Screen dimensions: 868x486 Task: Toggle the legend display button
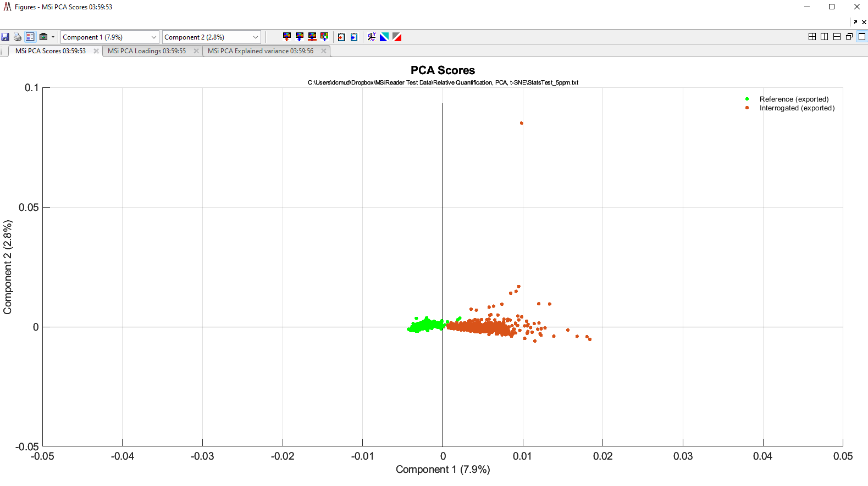click(30, 37)
